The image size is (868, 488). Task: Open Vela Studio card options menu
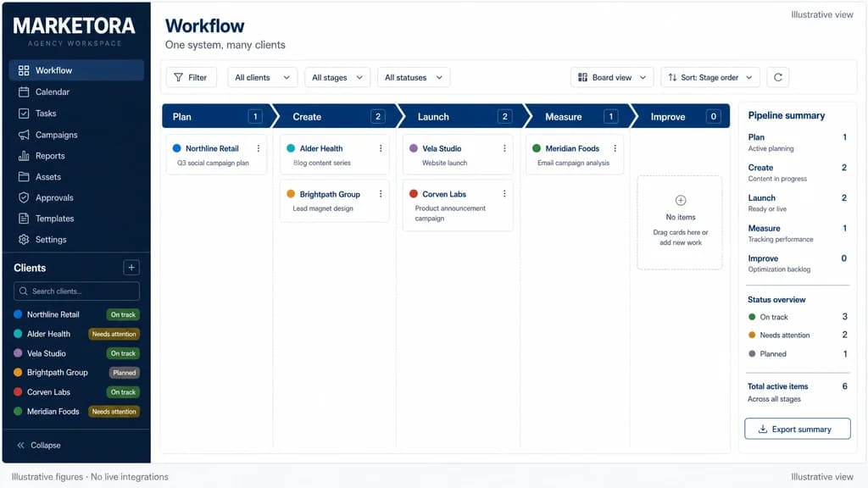(504, 148)
